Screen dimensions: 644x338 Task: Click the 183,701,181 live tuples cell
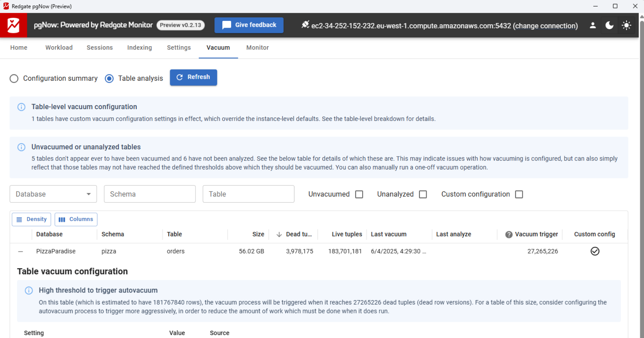(x=345, y=252)
